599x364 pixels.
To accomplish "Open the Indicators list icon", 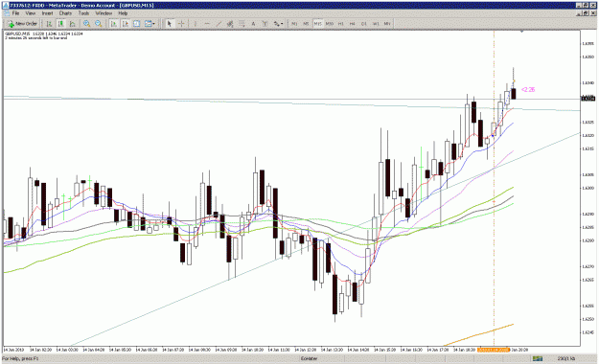I will click(x=137, y=24).
